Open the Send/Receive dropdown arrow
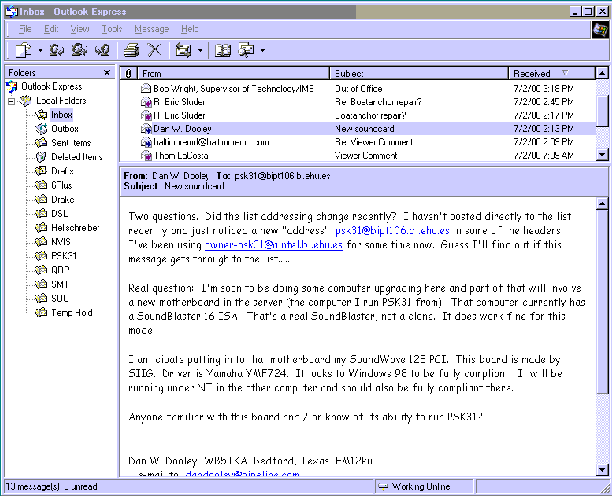Screen dimensions: 612x496 pos(200,50)
